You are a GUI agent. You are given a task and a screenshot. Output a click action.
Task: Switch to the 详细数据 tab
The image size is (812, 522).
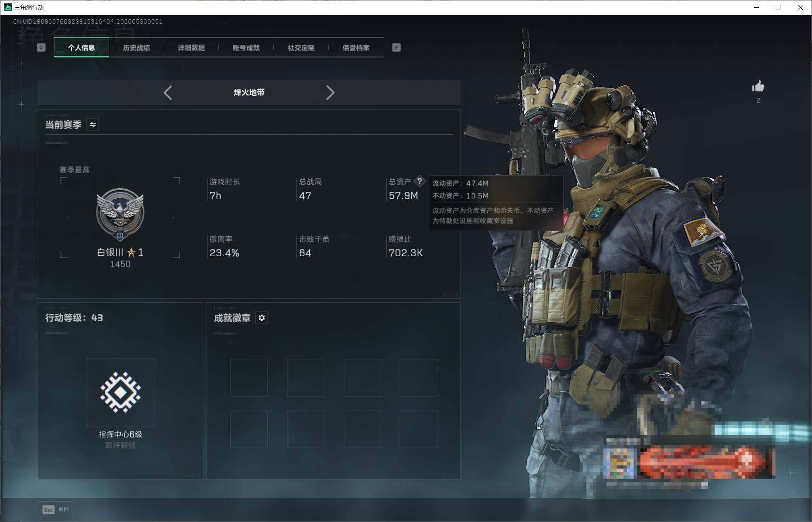(x=191, y=47)
